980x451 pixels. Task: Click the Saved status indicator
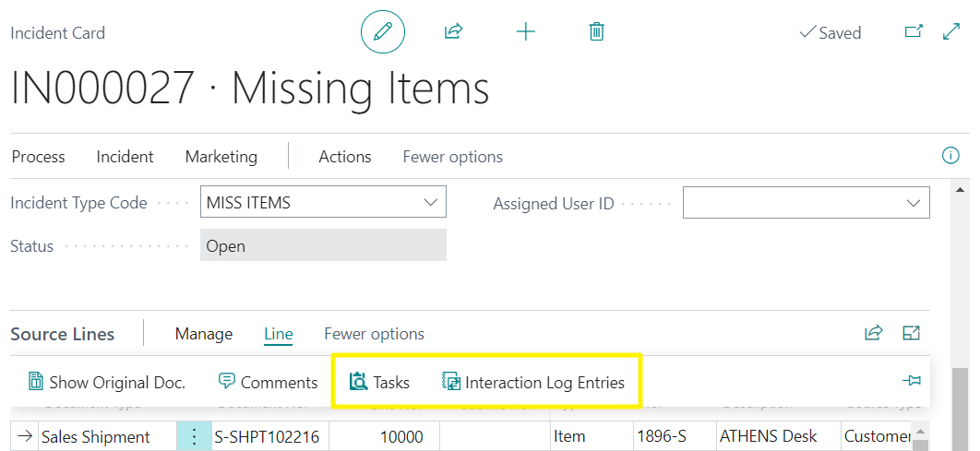click(x=830, y=32)
